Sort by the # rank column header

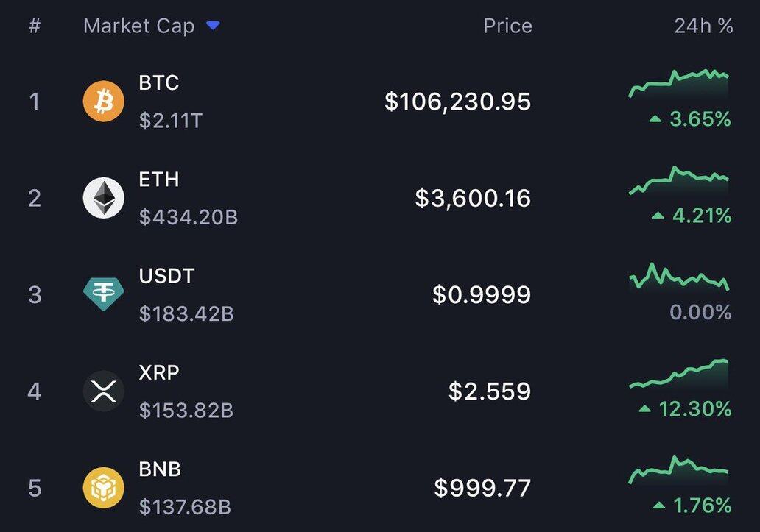34,26
